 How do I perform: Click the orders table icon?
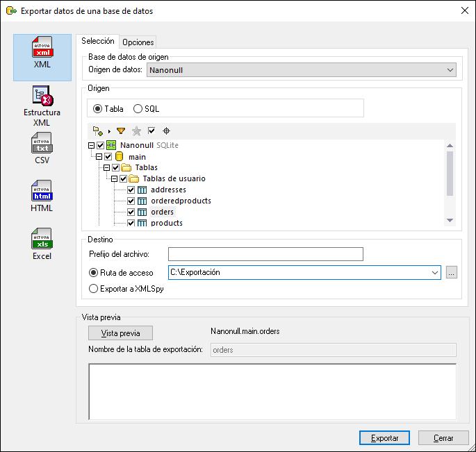142,212
